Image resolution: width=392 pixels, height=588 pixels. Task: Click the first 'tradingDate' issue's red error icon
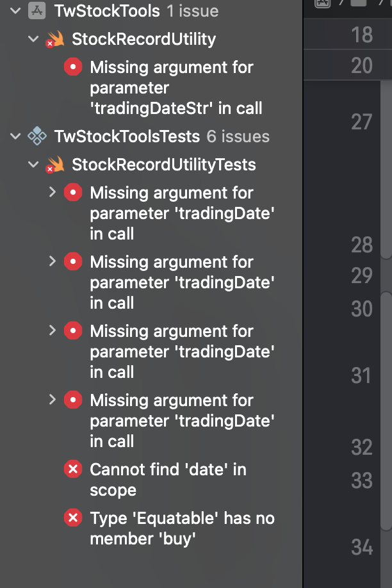[73, 193]
